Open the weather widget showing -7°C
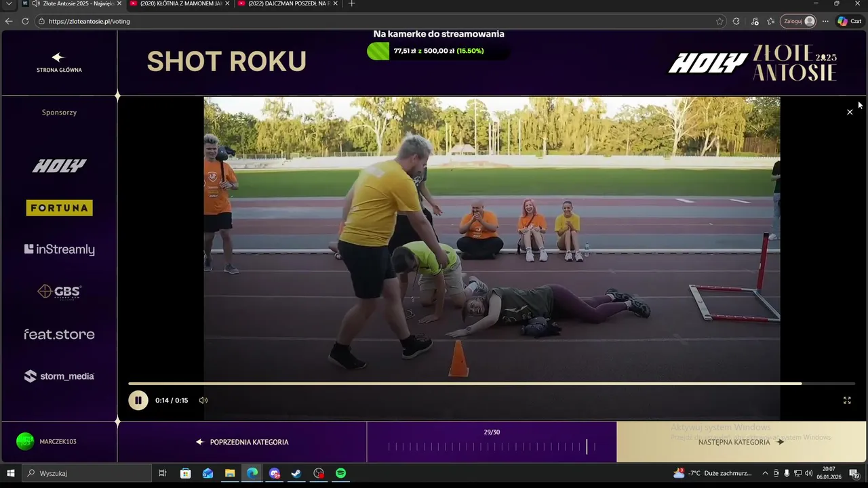 [712, 473]
